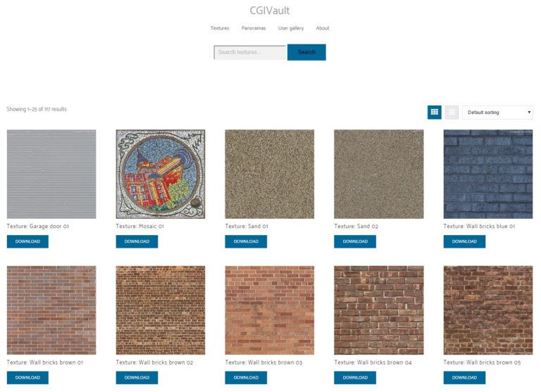541x392 pixels.
Task: Switch to grid view layout
Action: (434, 112)
